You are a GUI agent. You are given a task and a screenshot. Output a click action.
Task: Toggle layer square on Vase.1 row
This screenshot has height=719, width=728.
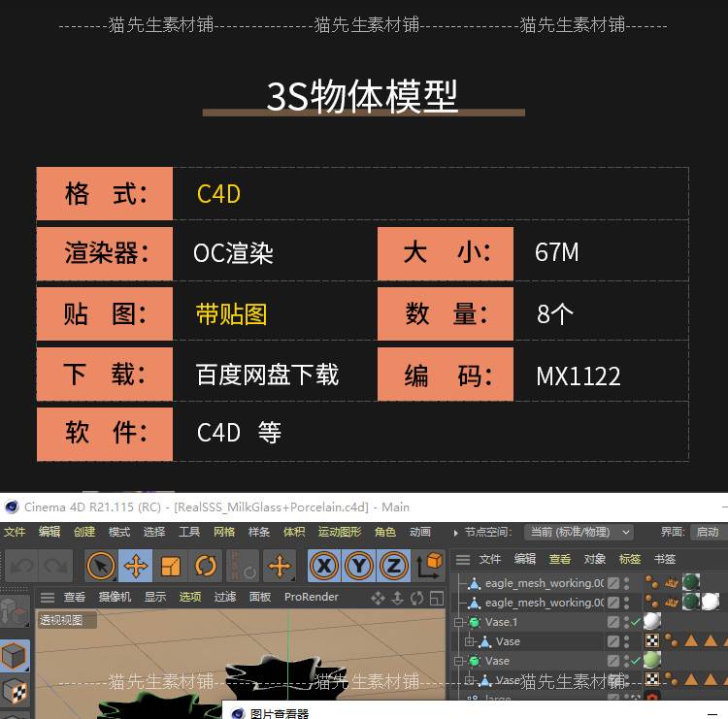[x=613, y=622]
